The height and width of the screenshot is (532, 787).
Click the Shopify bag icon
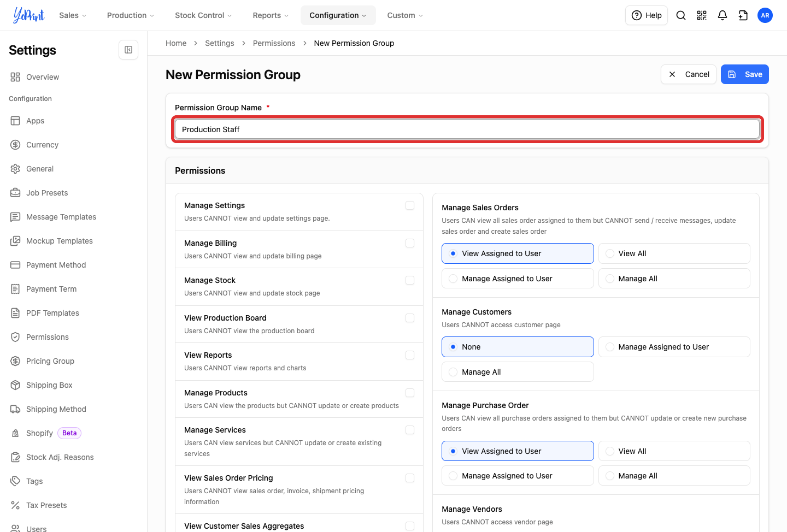tap(15, 433)
